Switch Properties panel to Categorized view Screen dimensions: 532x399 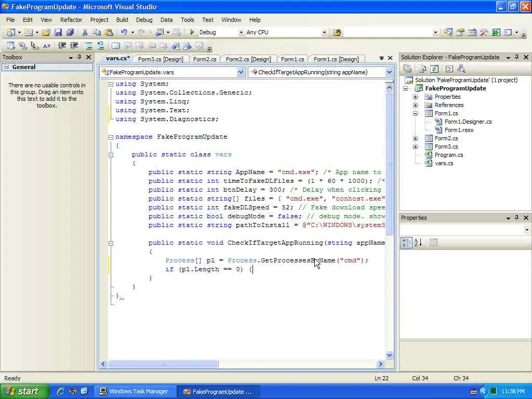point(406,242)
